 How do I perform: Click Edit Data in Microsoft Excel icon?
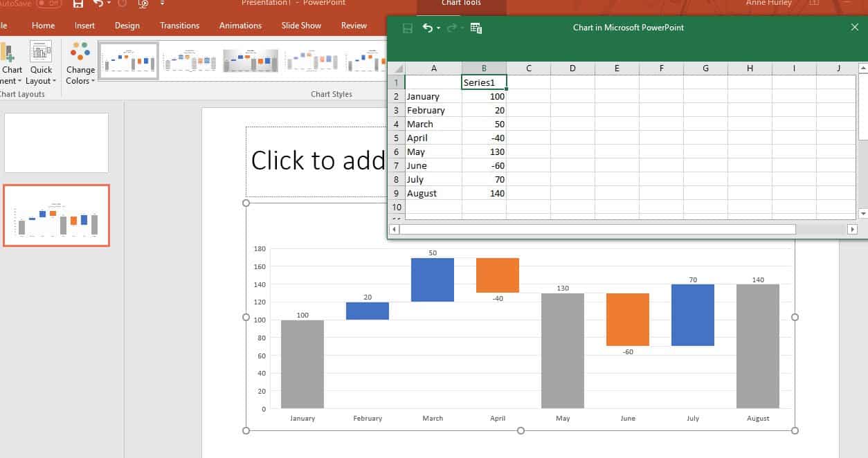coord(476,28)
